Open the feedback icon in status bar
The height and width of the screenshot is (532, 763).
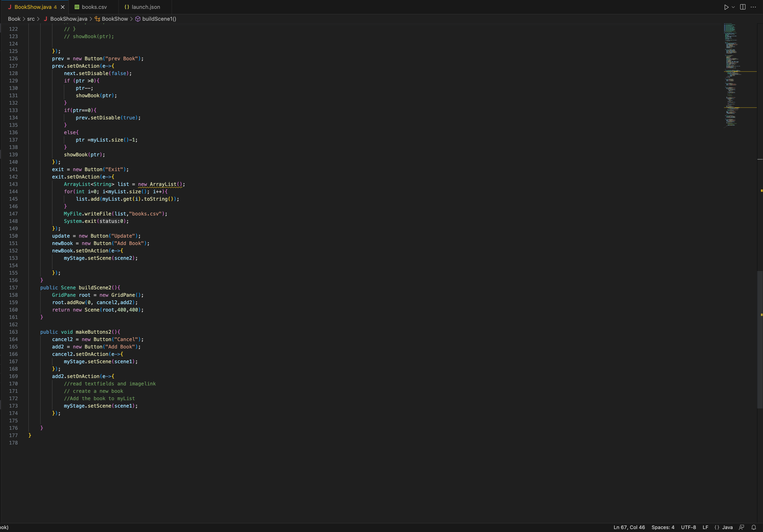point(741,527)
